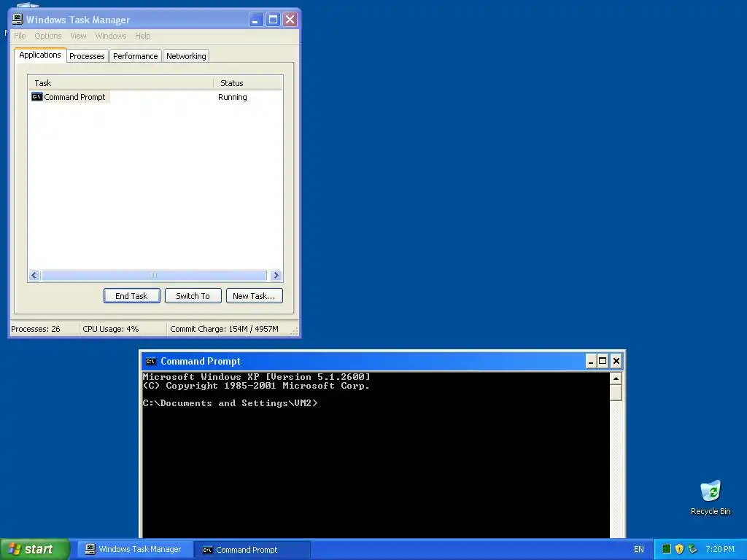The image size is (747, 560).
Task: Open the File menu in Task Manager
Action: point(20,36)
